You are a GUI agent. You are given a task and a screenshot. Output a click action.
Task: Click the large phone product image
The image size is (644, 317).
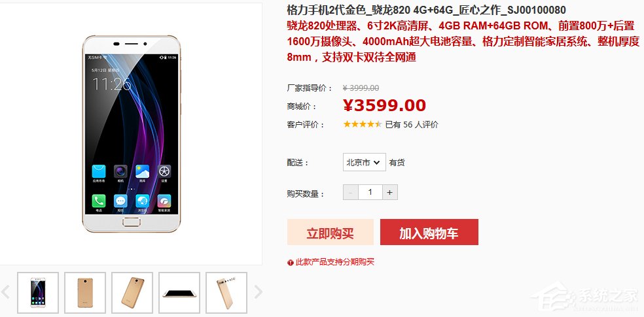tap(132, 134)
